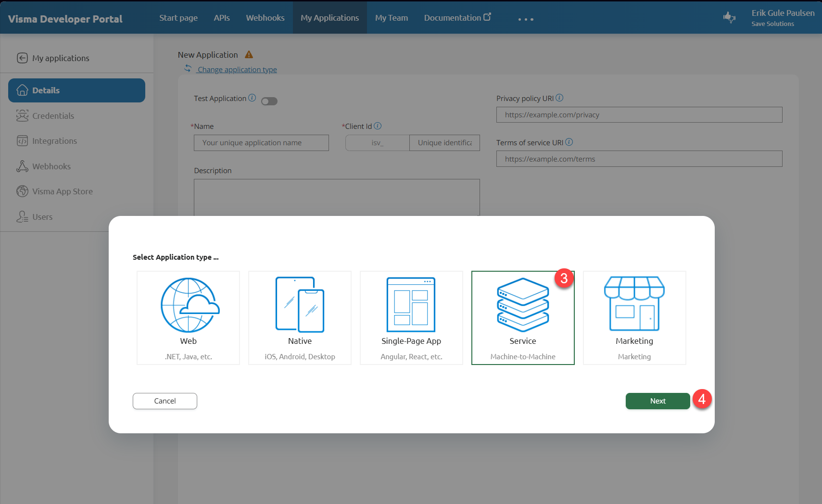The image size is (822, 504).
Task: Click the back arrow beside My applications
Action: (x=22, y=58)
